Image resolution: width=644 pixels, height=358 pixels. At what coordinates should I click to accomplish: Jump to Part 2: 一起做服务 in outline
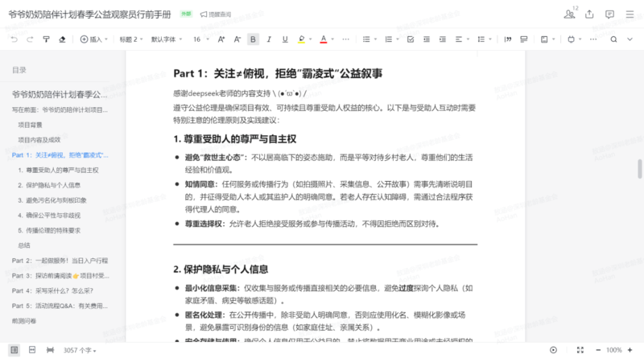coord(60,261)
